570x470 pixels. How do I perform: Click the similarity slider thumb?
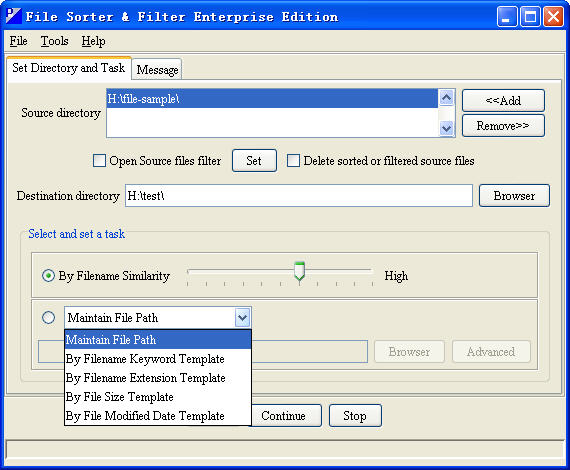tap(299, 271)
